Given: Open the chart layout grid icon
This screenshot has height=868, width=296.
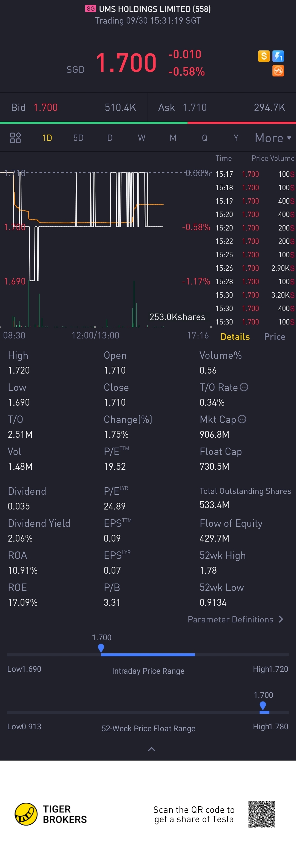Looking at the screenshot, I should click(16, 138).
